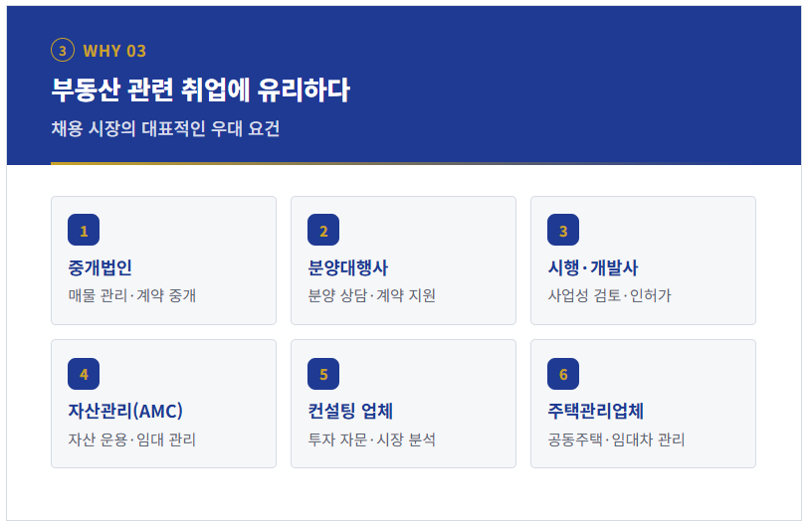Click the number 5 badge icon
Screen dimensions: 812x524
point(323,374)
